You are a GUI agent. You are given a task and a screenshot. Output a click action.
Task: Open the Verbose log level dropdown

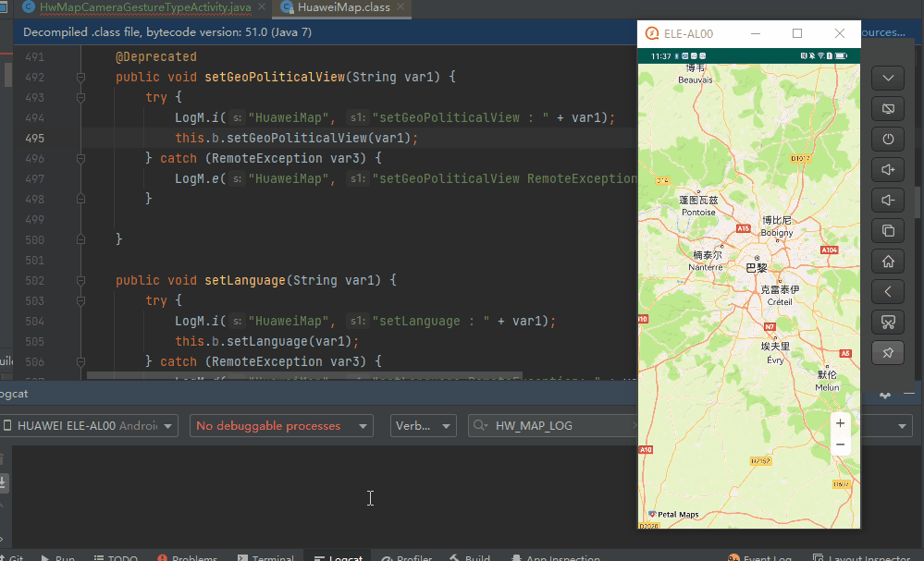(x=423, y=426)
